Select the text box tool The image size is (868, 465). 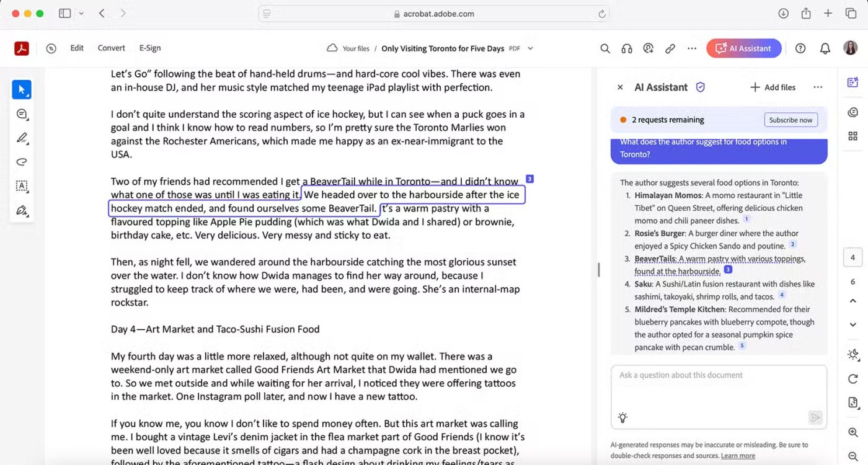(x=22, y=186)
